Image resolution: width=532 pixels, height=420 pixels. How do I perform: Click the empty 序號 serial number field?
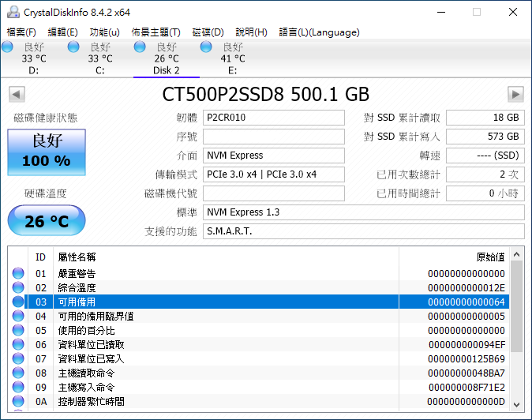(x=274, y=137)
